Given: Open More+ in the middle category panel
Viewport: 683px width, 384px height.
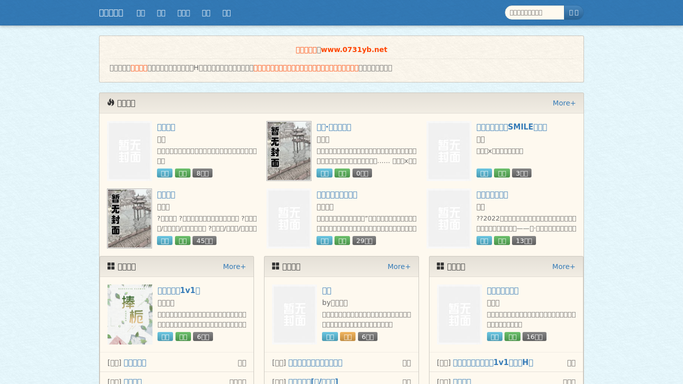Looking at the screenshot, I should (x=399, y=266).
